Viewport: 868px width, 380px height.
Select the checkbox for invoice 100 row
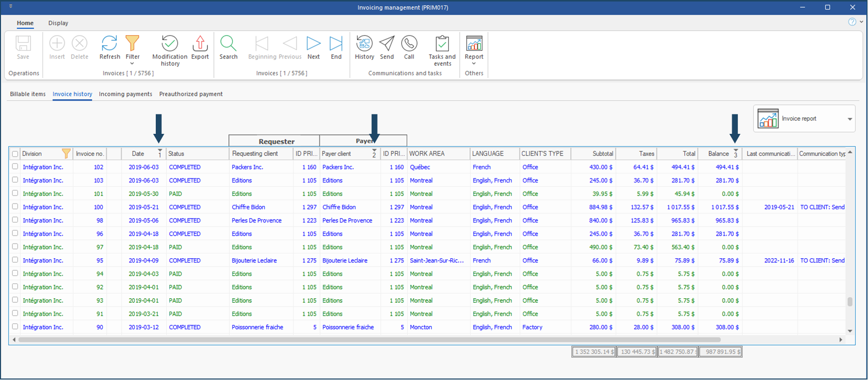click(x=15, y=207)
